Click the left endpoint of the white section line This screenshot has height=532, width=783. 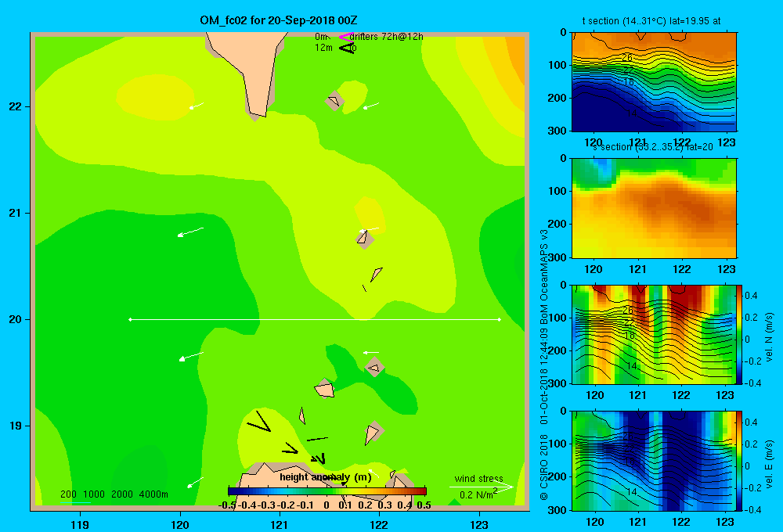coord(130,319)
